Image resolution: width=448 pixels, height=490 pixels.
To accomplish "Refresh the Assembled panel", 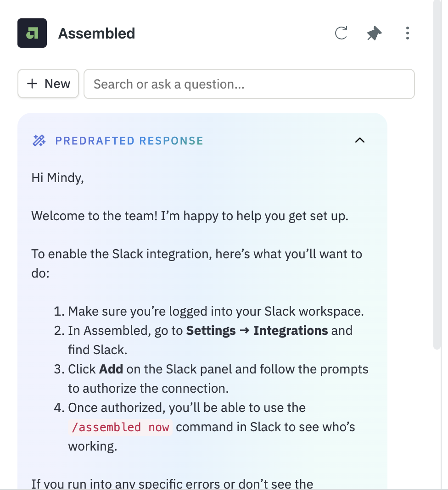I will click(x=341, y=33).
